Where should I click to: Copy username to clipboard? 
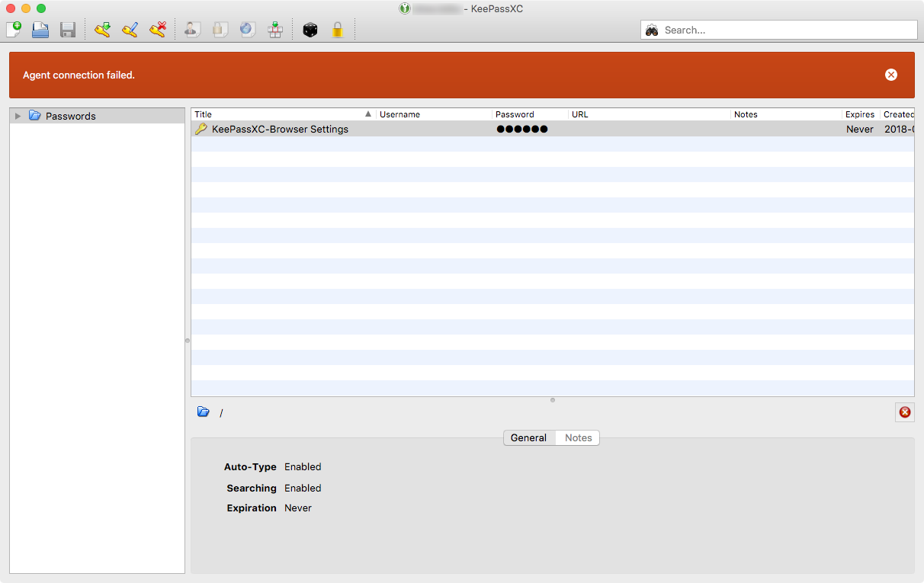[192, 30]
